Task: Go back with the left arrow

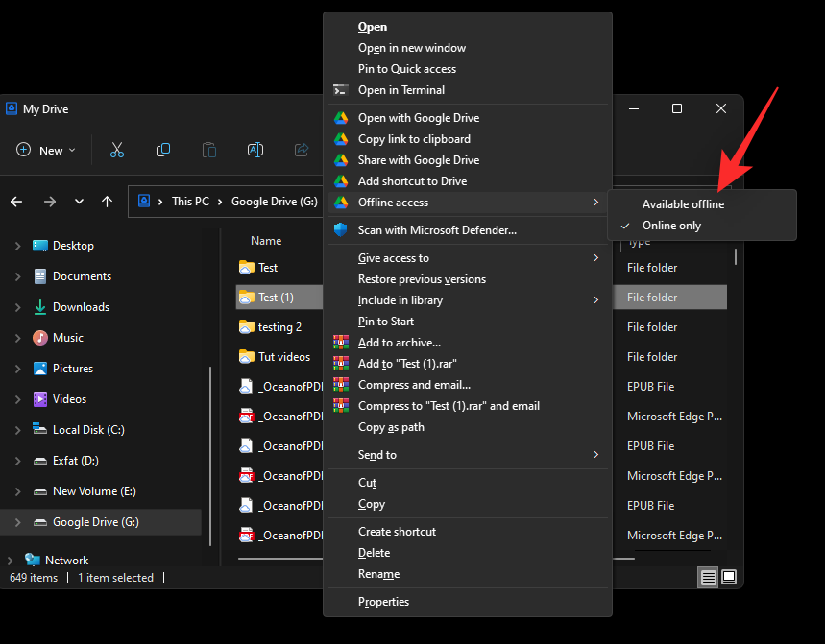Action: coord(16,202)
